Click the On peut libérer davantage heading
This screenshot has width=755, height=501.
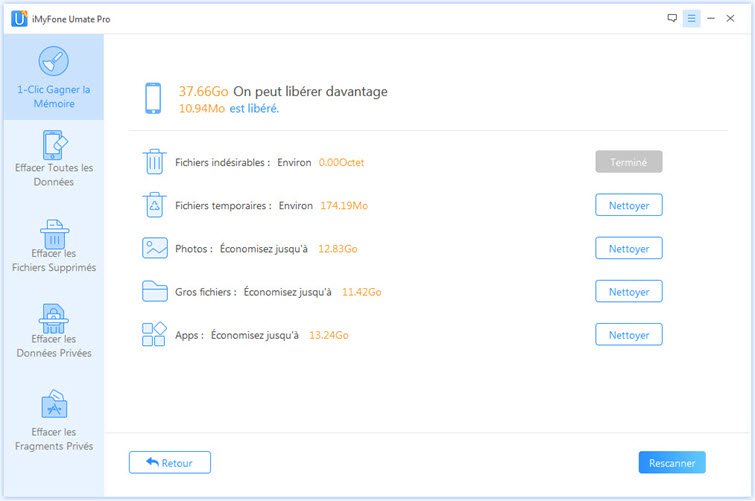tap(311, 91)
